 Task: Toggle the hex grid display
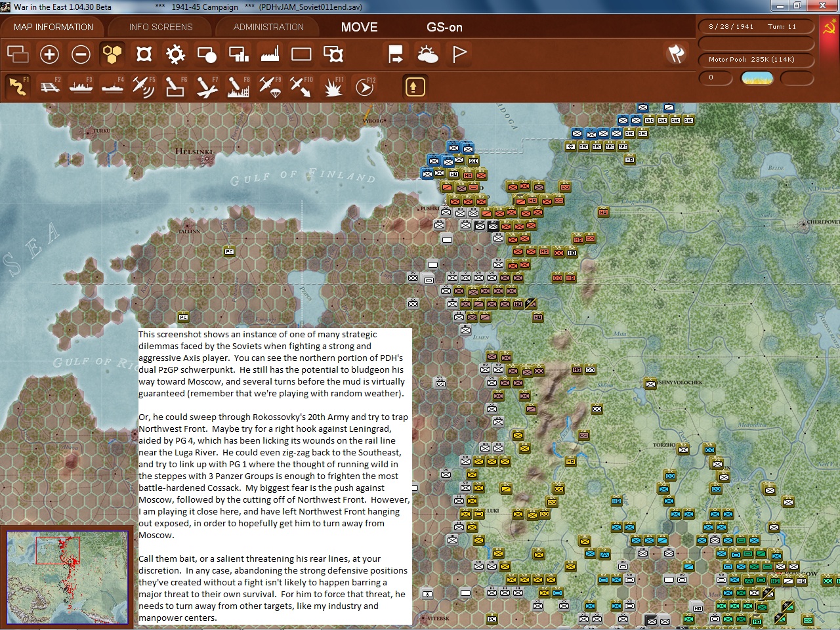[x=112, y=54]
